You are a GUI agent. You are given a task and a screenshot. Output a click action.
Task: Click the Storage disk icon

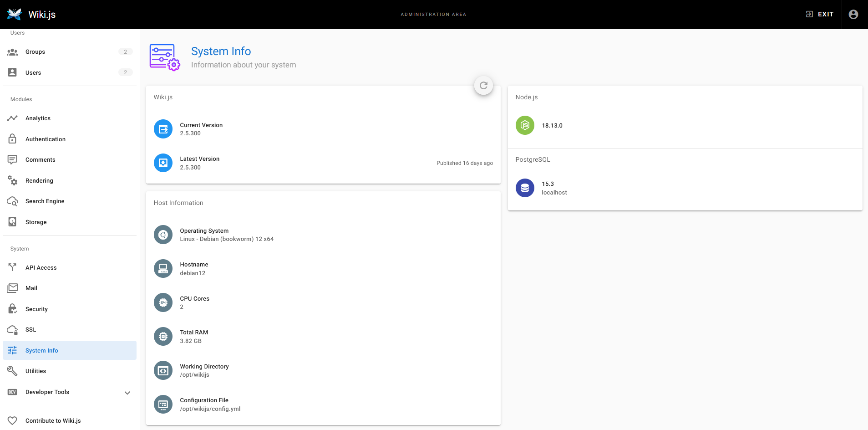[12, 222]
